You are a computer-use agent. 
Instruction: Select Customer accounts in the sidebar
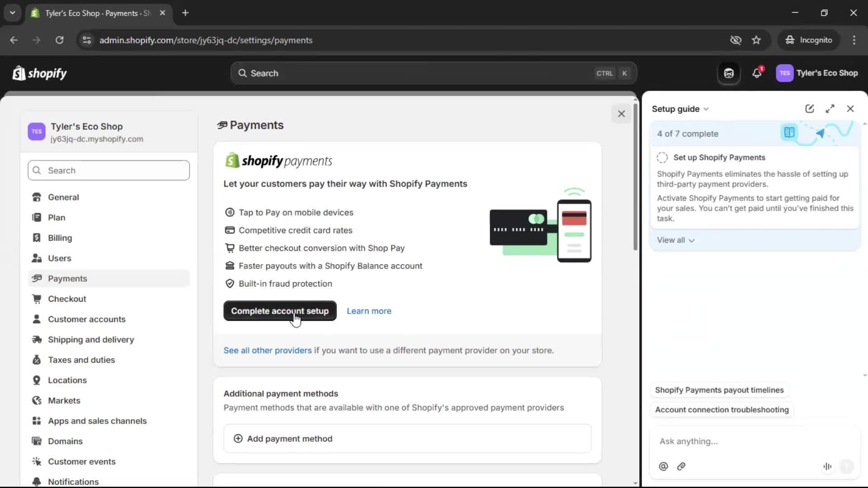click(87, 319)
